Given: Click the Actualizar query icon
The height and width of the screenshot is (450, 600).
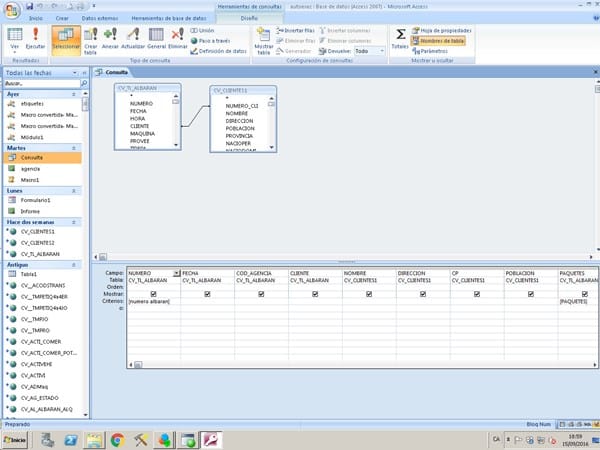Looking at the screenshot, I should tap(133, 38).
